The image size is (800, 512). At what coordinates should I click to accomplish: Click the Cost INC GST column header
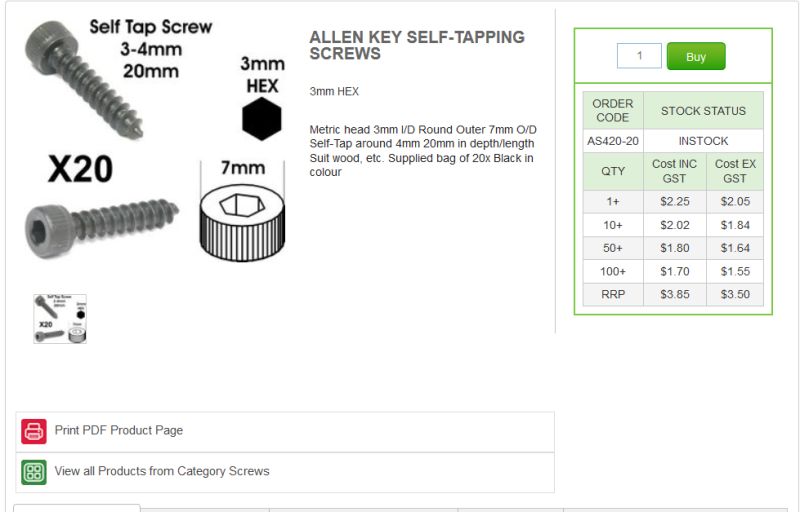click(x=674, y=171)
